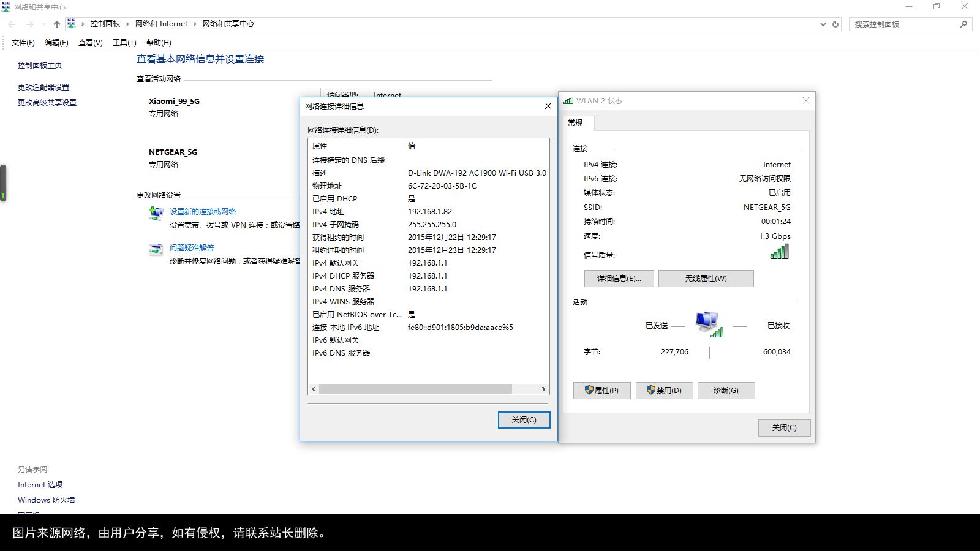Click the icon beside 设置新的连接或网络
This screenshot has width=980, height=551.
point(156,213)
